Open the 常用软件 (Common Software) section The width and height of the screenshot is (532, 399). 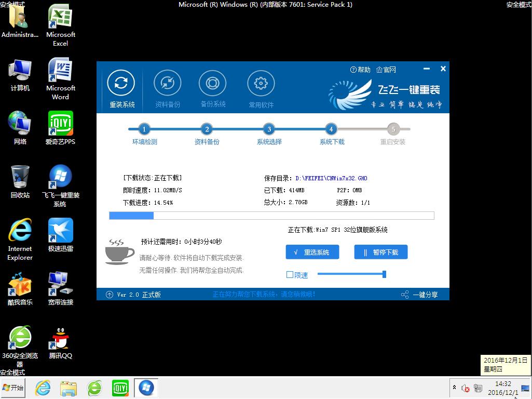pos(260,88)
